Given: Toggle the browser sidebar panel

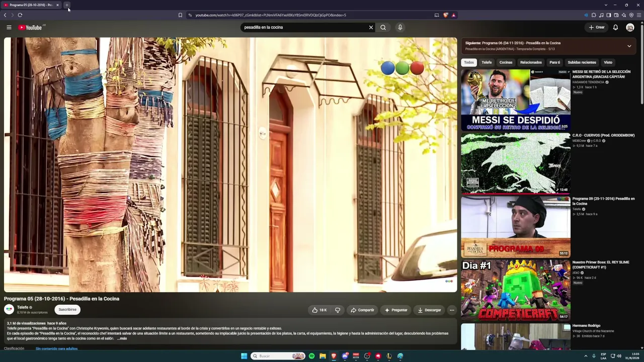Looking at the screenshot, I should click(x=609, y=15).
